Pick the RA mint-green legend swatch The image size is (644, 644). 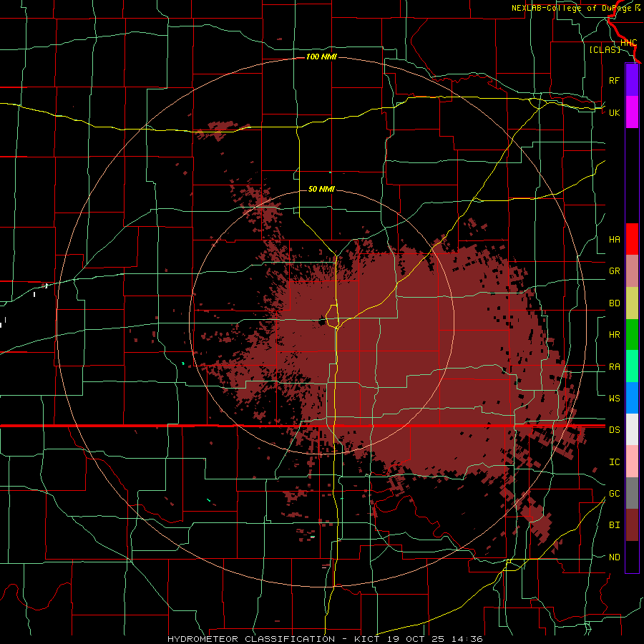pos(632,366)
